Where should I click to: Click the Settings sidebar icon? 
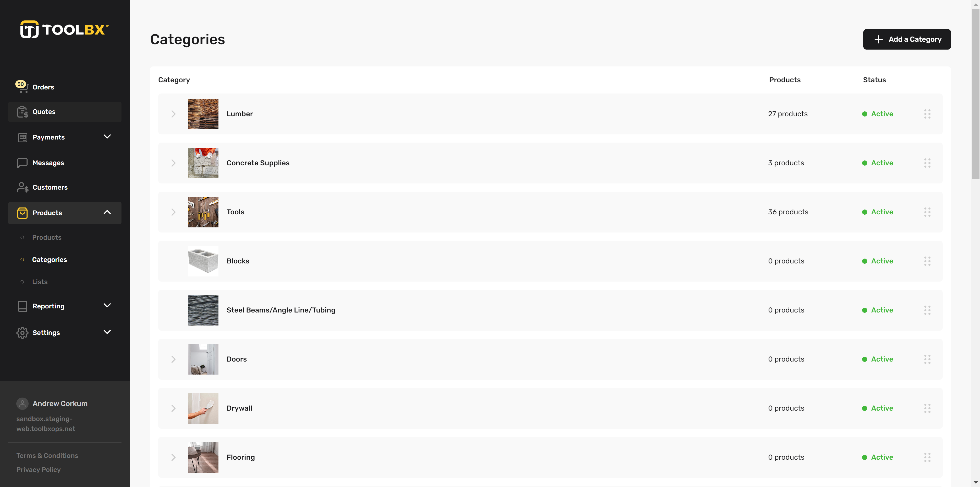point(22,332)
